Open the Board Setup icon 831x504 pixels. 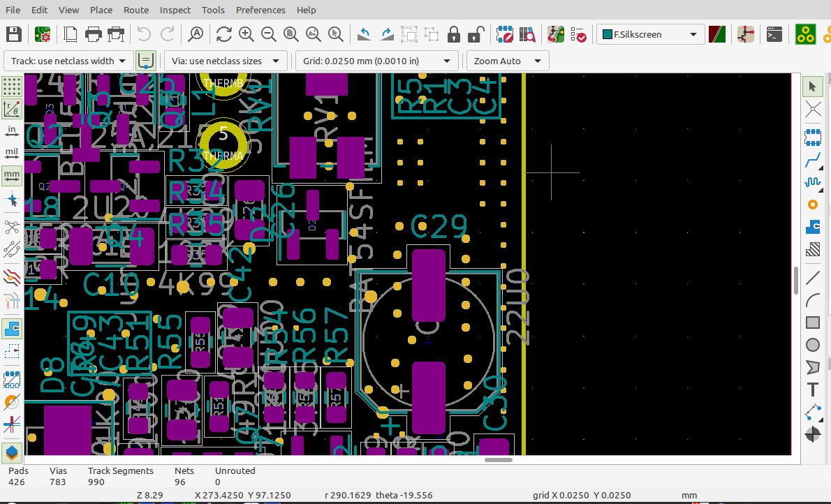[43, 34]
